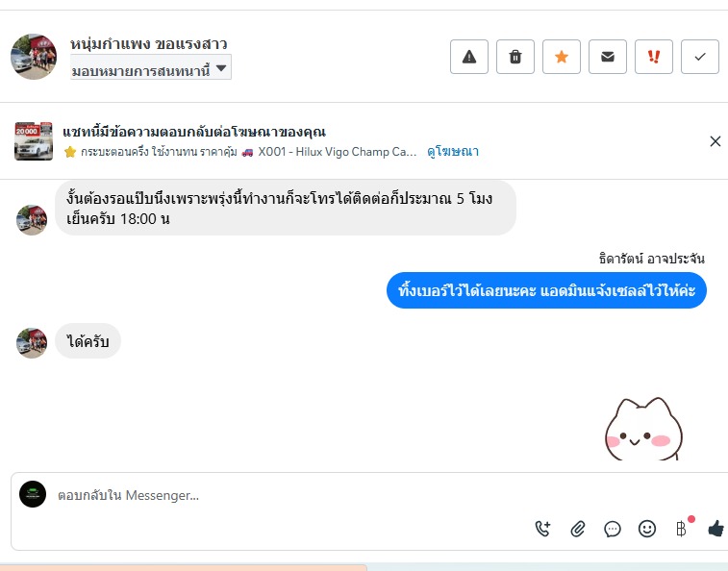Send a thumbs-up like
The image size is (728, 571).
[x=715, y=528]
